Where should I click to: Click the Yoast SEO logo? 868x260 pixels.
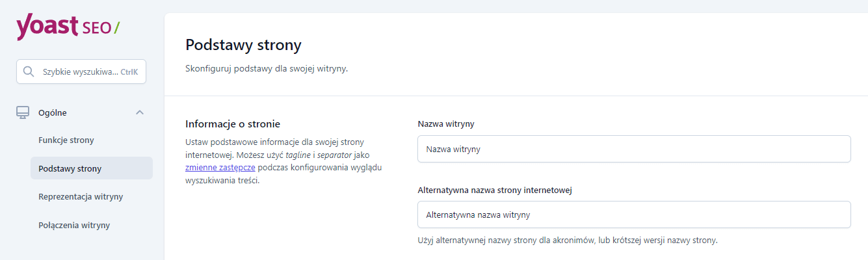(68, 27)
